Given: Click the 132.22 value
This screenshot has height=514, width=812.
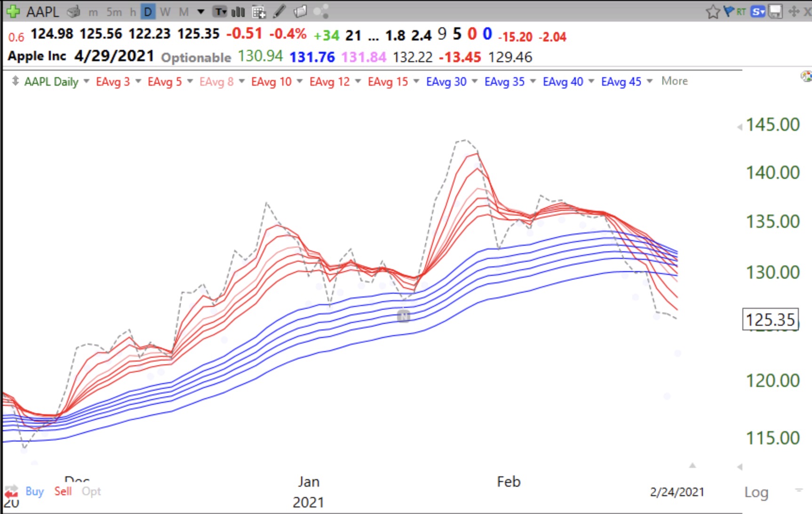Looking at the screenshot, I should (x=413, y=57).
